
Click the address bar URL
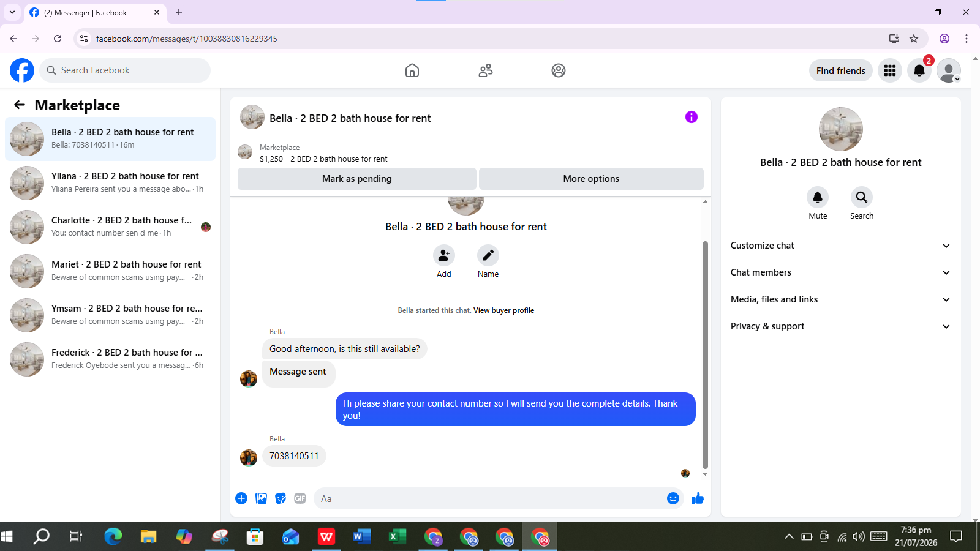[186, 39]
